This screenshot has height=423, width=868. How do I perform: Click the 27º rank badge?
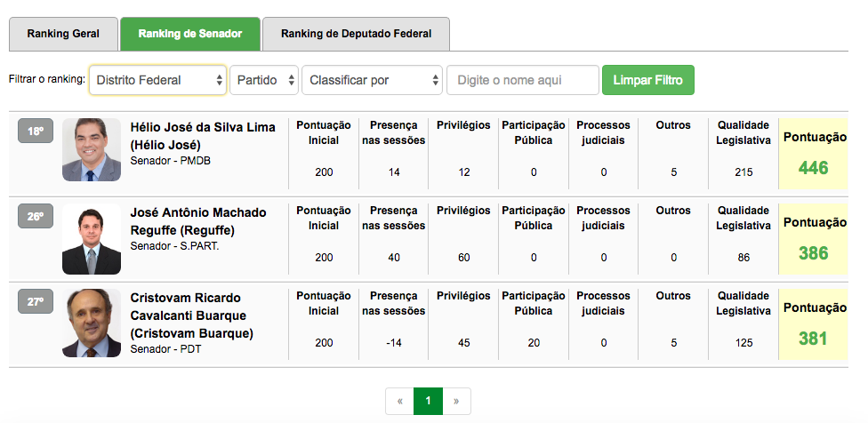pos(36,302)
